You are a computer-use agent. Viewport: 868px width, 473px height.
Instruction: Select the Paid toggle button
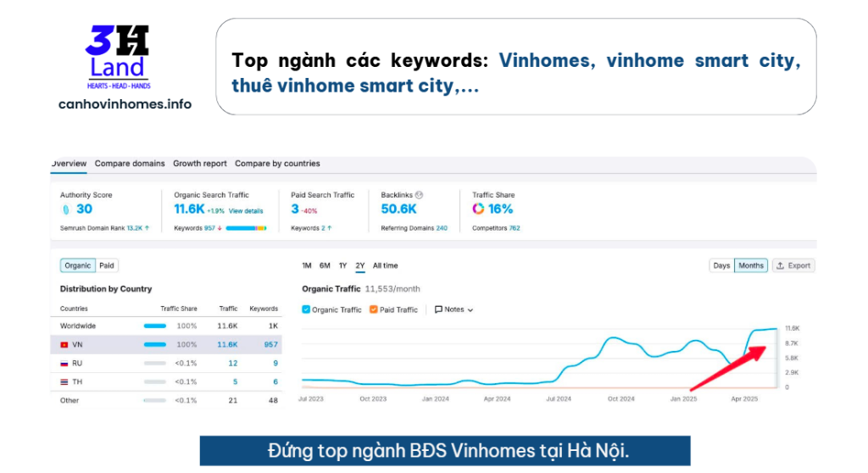tap(107, 266)
